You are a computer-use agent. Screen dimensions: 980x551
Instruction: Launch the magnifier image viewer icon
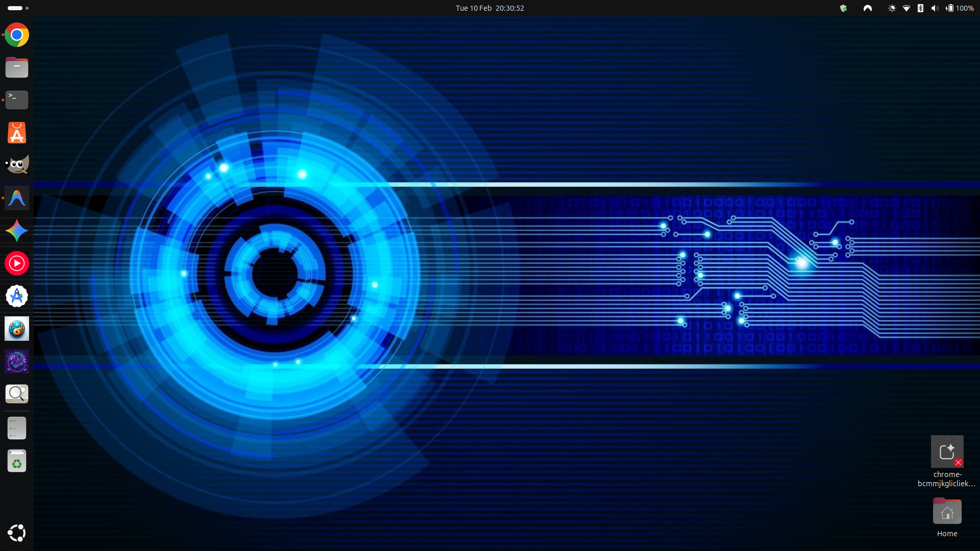pos(17,394)
